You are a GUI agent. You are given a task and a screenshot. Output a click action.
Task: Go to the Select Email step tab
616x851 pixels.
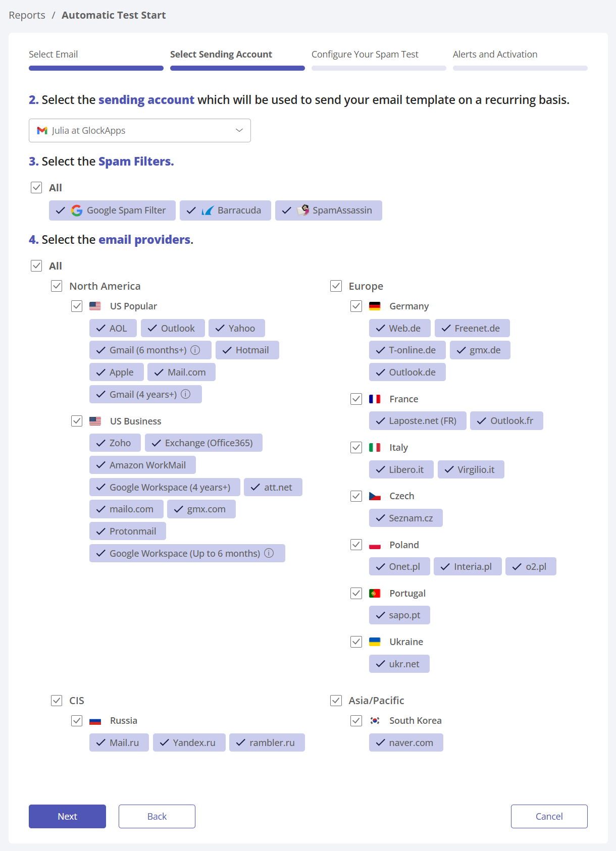pos(53,55)
